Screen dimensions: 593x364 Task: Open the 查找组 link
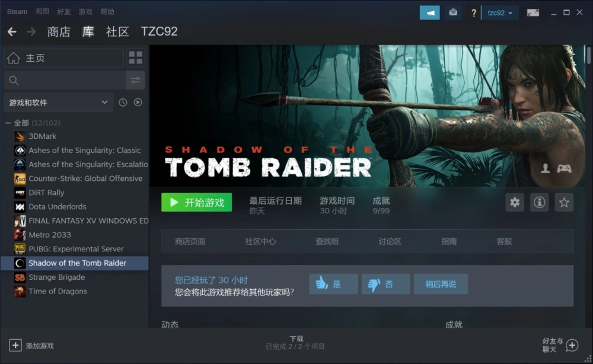pos(327,241)
